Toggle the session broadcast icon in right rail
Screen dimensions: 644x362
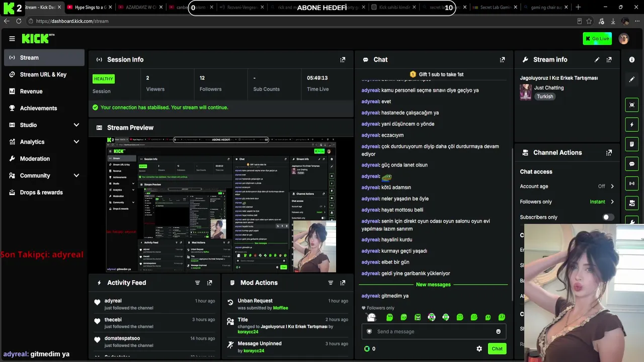pos(632,184)
